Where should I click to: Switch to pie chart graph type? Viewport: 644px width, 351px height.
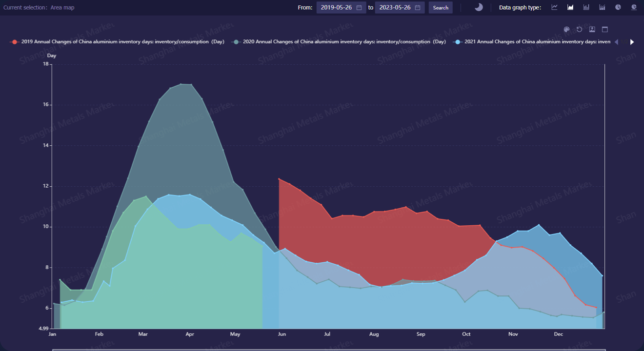point(618,7)
